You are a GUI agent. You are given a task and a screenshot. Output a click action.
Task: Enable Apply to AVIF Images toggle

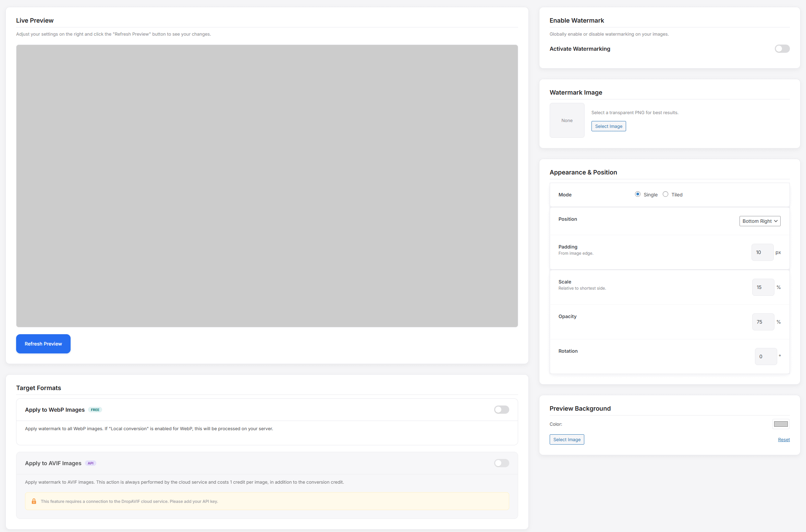tap(501, 463)
